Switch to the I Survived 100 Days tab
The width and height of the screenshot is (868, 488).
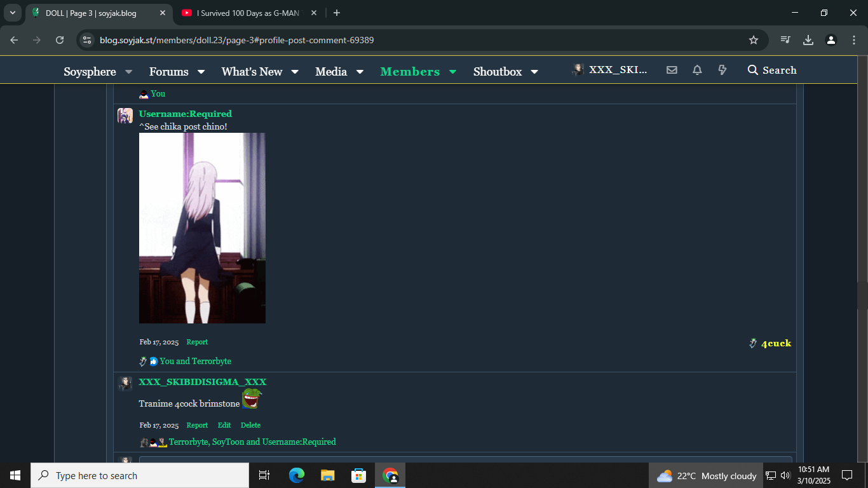coord(248,13)
